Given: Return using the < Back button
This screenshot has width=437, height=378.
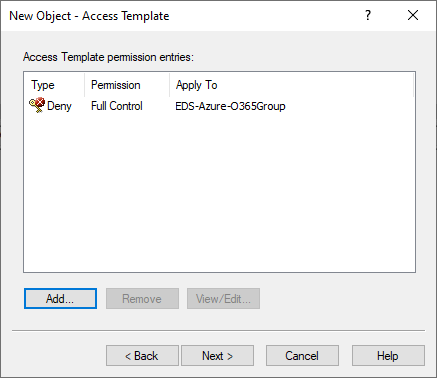Looking at the screenshot, I should (x=142, y=356).
